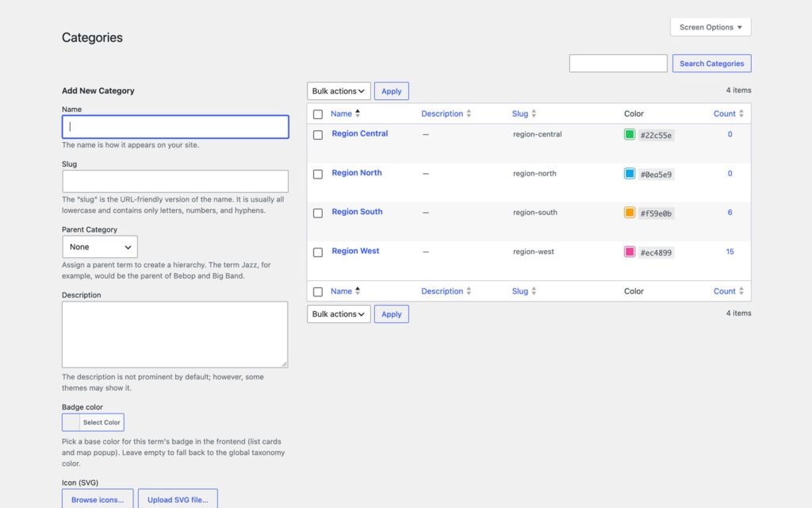Open Region West post count 15
Viewport: 812px width, 508px height.
[730, 252]
